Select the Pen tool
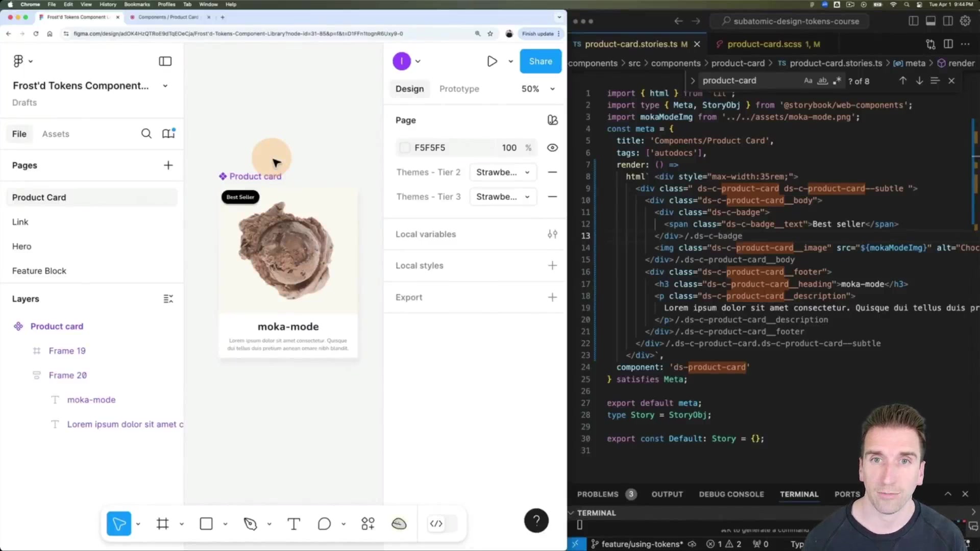Viewport: 980px width, 551px height. [x=250, y=523]
